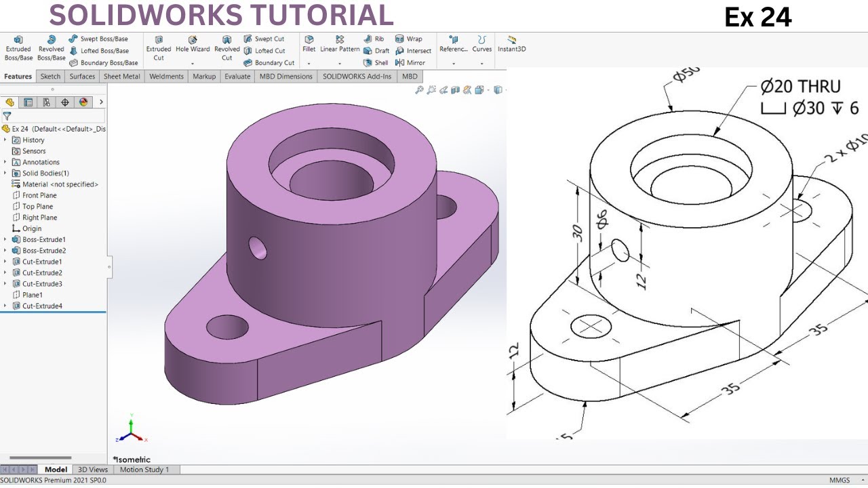Open the Motion Study 1 tab
The width and height of the screenshot is (868, 488).
[144, 470]
